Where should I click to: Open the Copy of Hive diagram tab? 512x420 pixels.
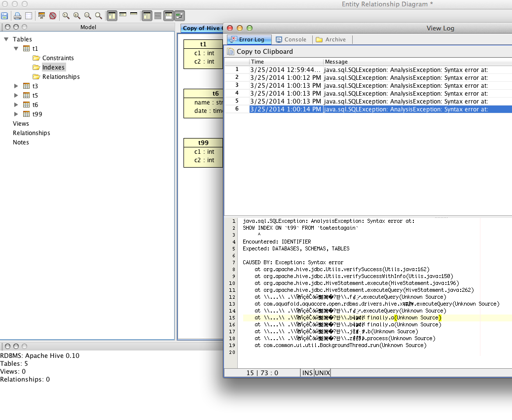[x=202, y=29]
